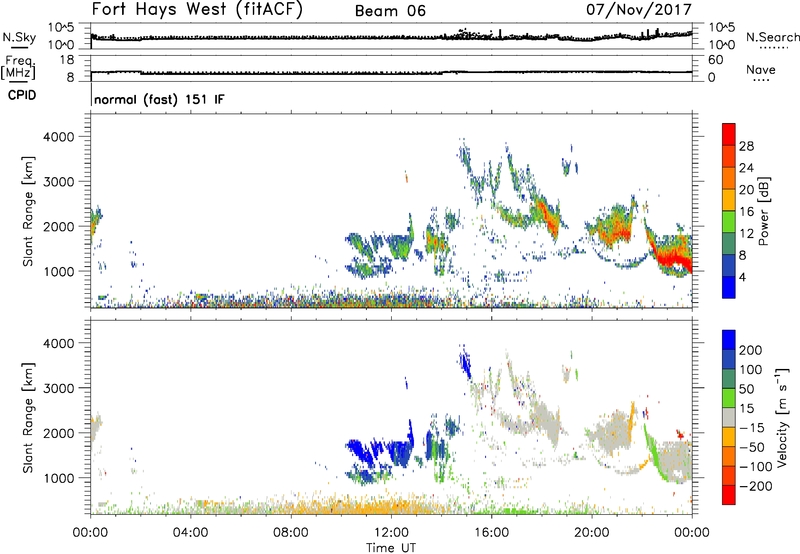Click the '16:00' time axis label

click(491, 533)
